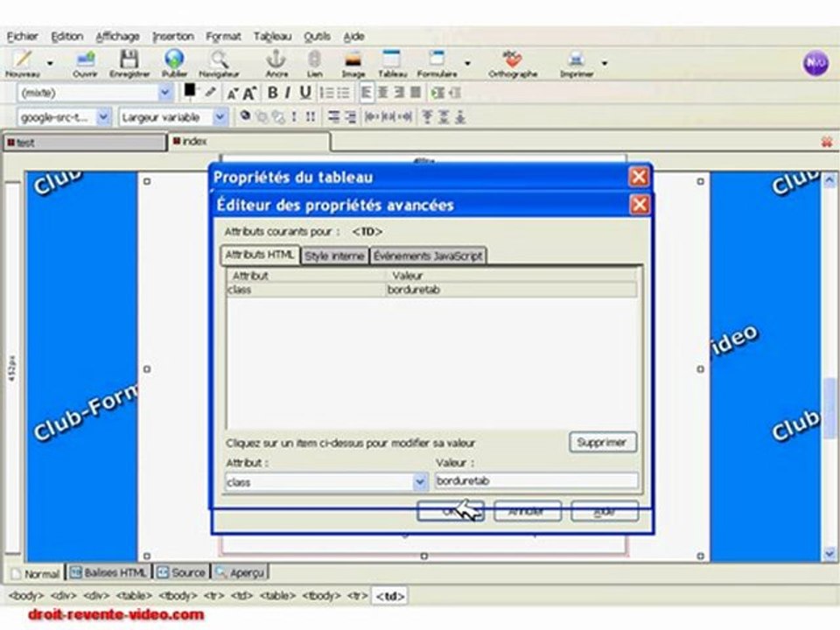Expand the Largeur variable font dropdown

(220, 116)
